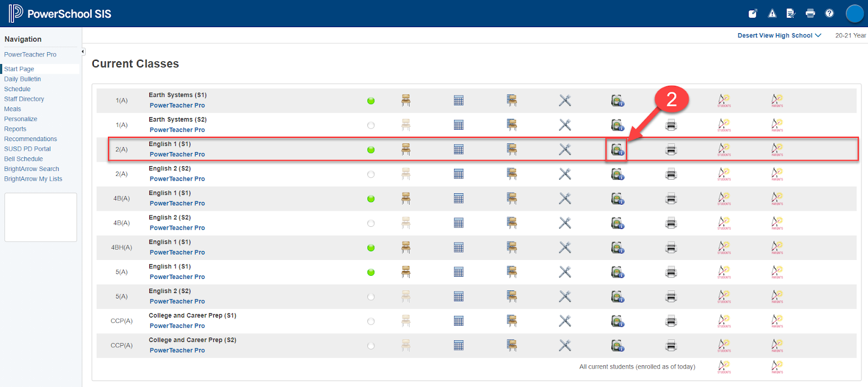Click green attendance dot for 4BH(A) English 1 (S1)

(371, 248)
